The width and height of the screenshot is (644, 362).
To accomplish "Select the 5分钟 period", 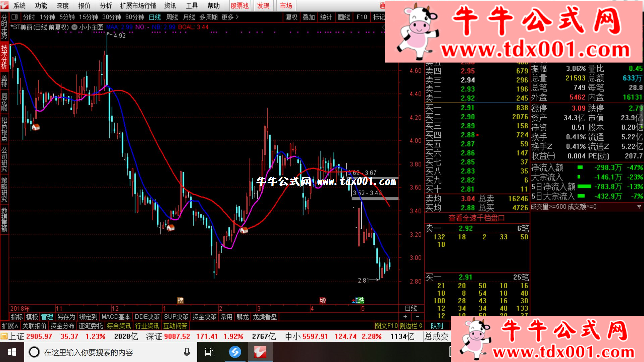I will click(67, 17).
